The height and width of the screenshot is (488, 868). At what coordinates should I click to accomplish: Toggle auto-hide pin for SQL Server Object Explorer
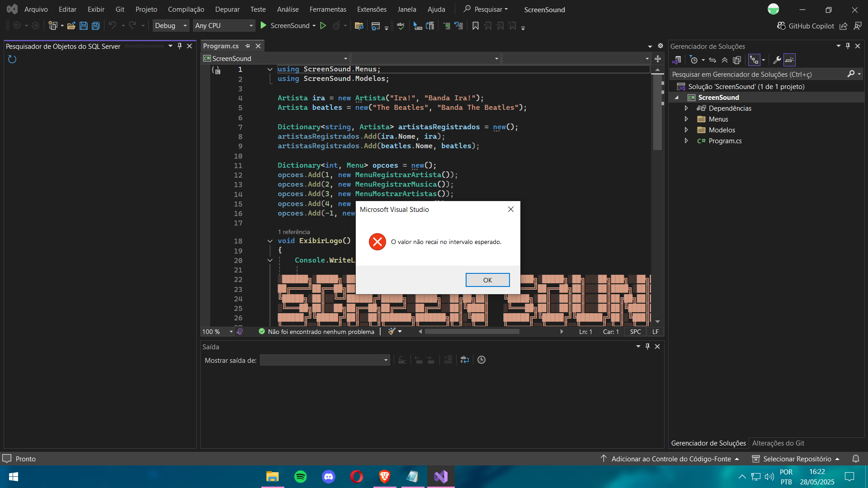pyautogui.click(x=179, y=46)
